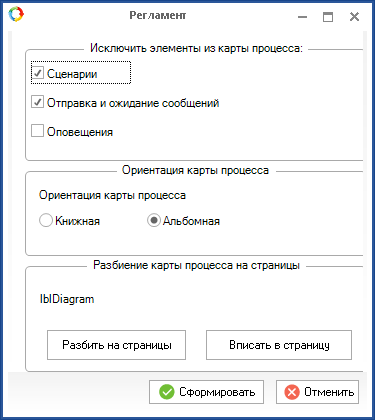This screenshot has height=420, width=375.
Task: Click the green checkmark icon beside Сформировать
Action: point(167,392)
